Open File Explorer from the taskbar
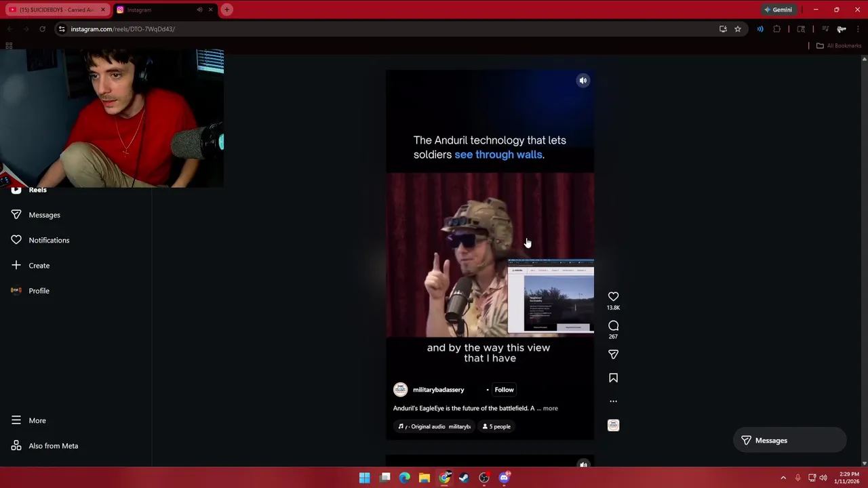The height and width of the screenshot is (488, 868). [425, 478]
